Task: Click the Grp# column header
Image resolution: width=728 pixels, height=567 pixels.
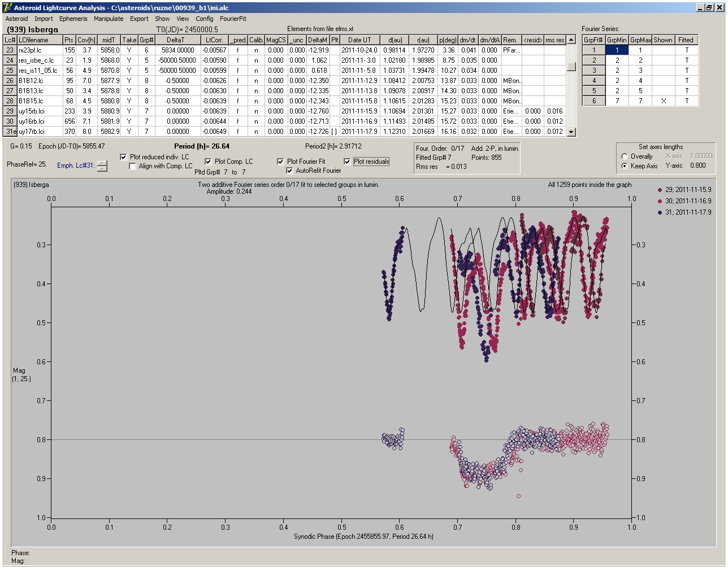Action: click(x=146, y=40)
